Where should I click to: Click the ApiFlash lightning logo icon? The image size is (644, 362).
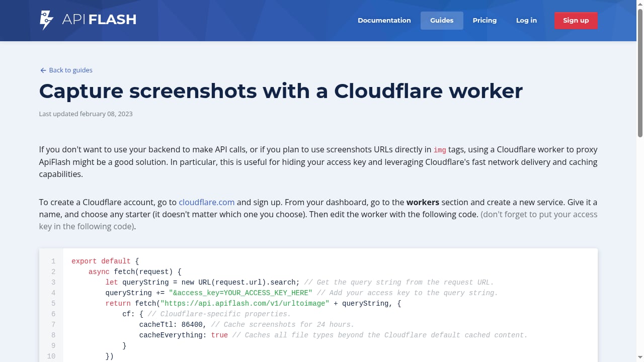click(x=46, y=20)
